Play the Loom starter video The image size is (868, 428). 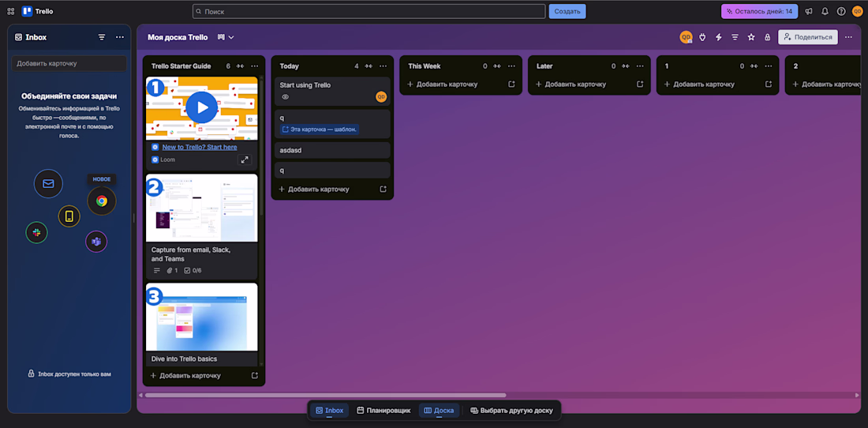pyautogui.click(x=201, y=107)
